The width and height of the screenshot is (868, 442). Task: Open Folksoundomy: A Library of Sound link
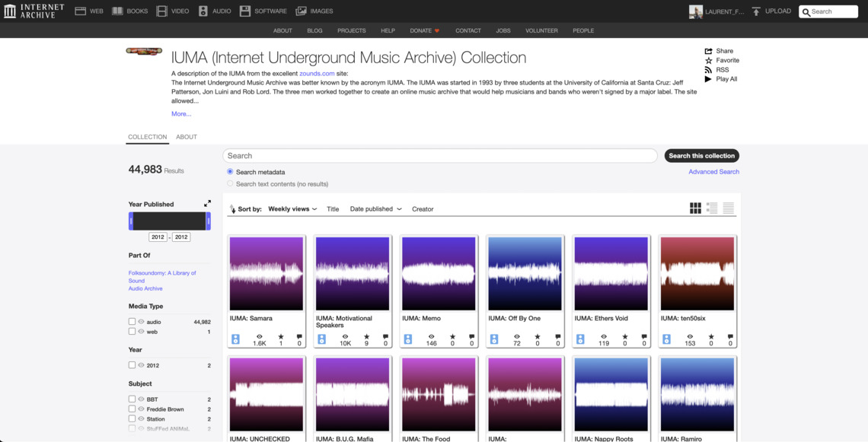[162, 277]
